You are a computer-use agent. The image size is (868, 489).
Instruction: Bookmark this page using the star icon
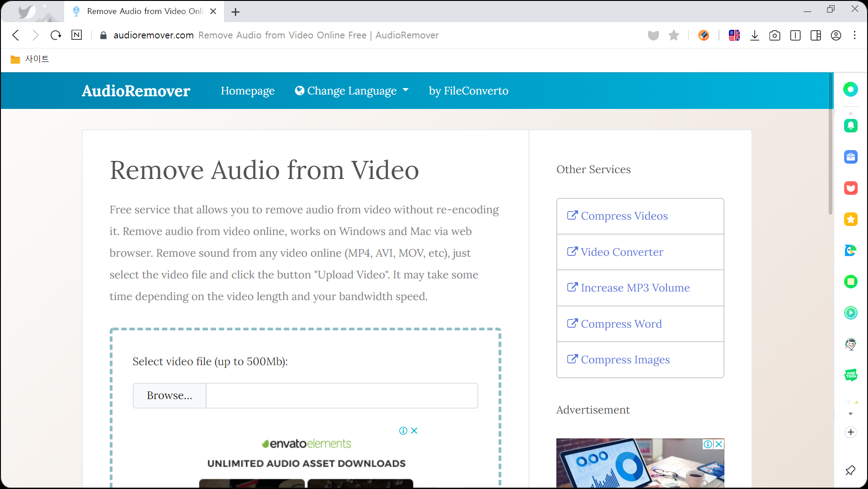tap(674, 35)
